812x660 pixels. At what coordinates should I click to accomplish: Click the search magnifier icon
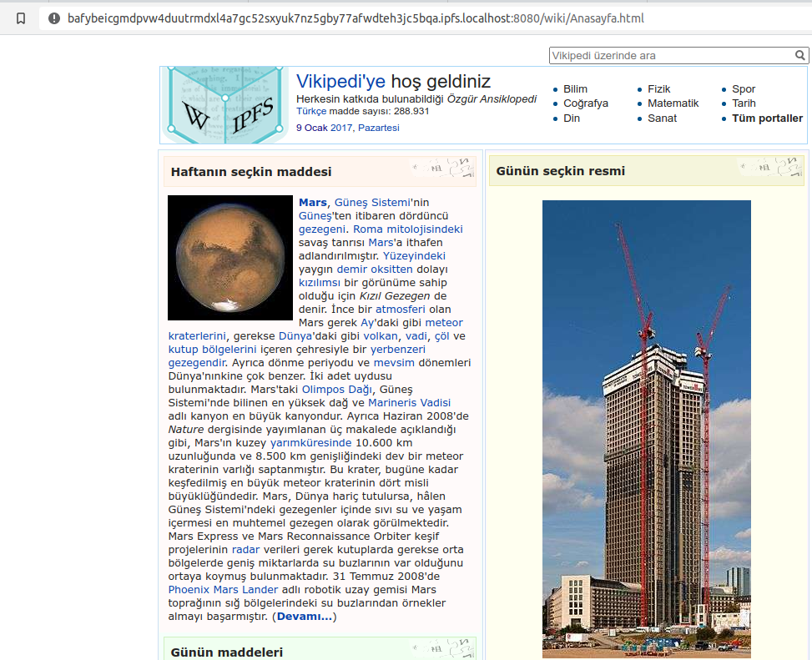click(x=800, y=56)
